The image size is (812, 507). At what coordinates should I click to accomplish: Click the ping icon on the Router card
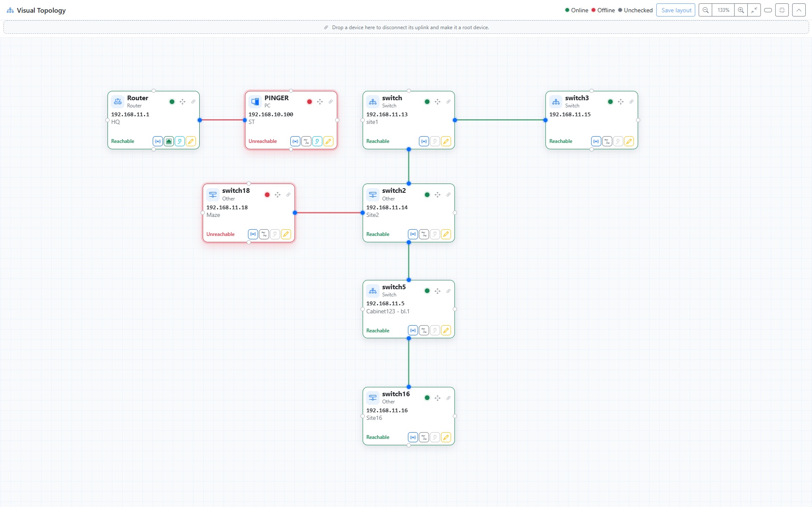[158, 141]
